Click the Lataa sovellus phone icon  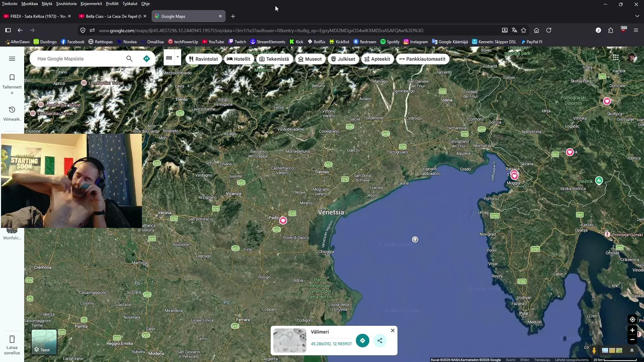click(x=12, y=339)
